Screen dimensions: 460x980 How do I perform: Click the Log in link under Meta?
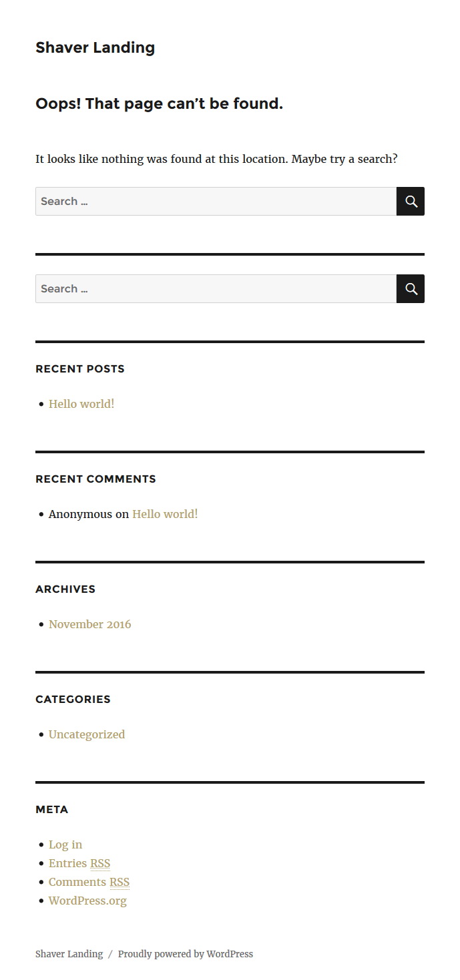65,844
